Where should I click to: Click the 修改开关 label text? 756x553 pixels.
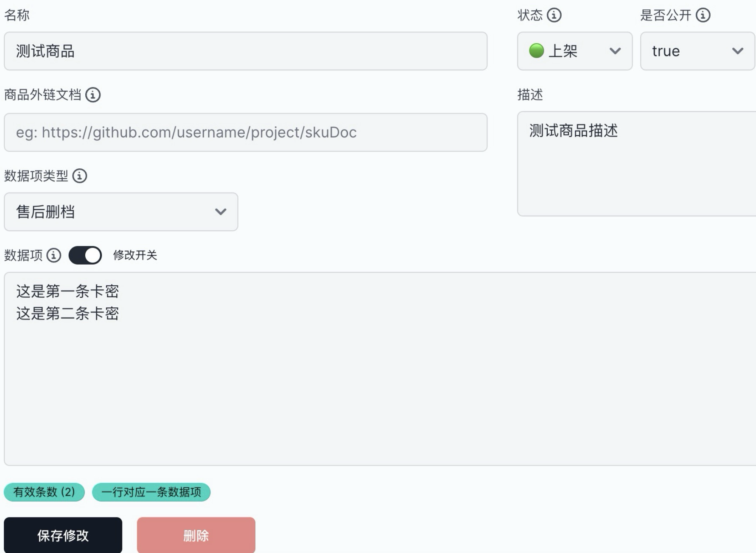pos(135,255)
